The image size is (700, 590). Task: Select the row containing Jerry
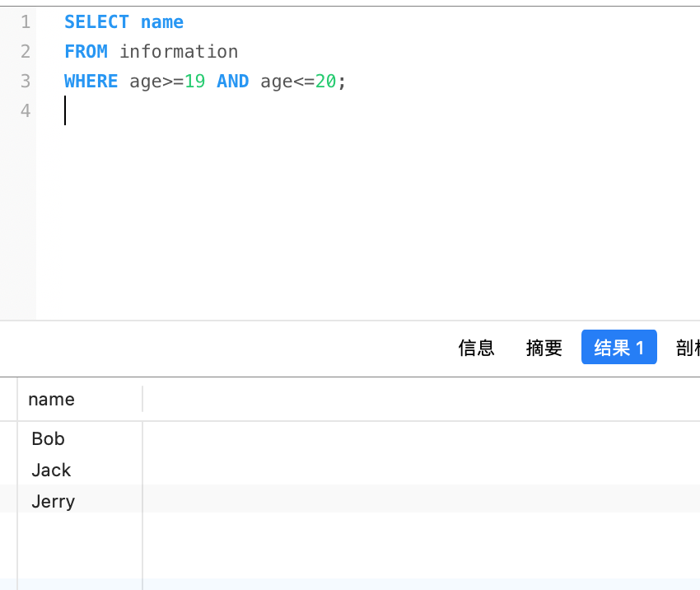point(53,501)
